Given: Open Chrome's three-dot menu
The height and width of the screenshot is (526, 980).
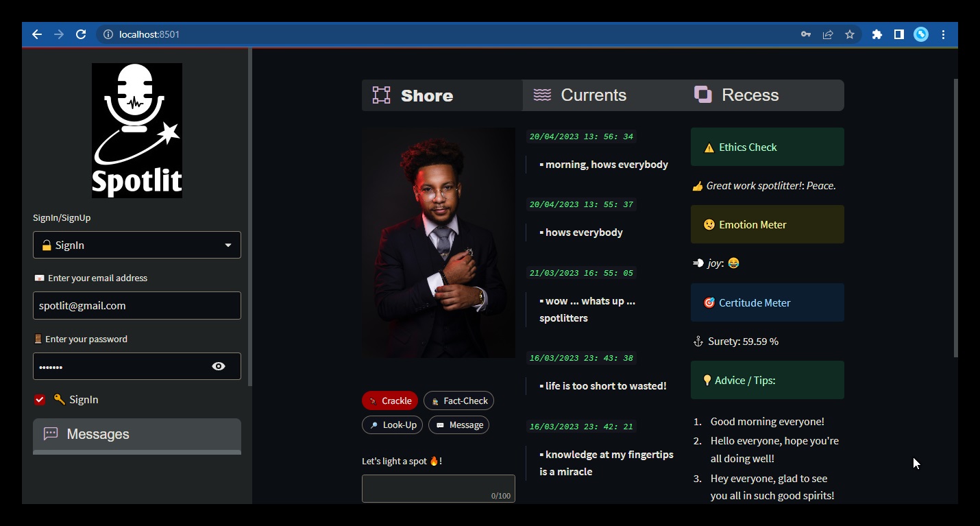Looking at the screenshot, I should pyautogui.click(x=944, y=34).
